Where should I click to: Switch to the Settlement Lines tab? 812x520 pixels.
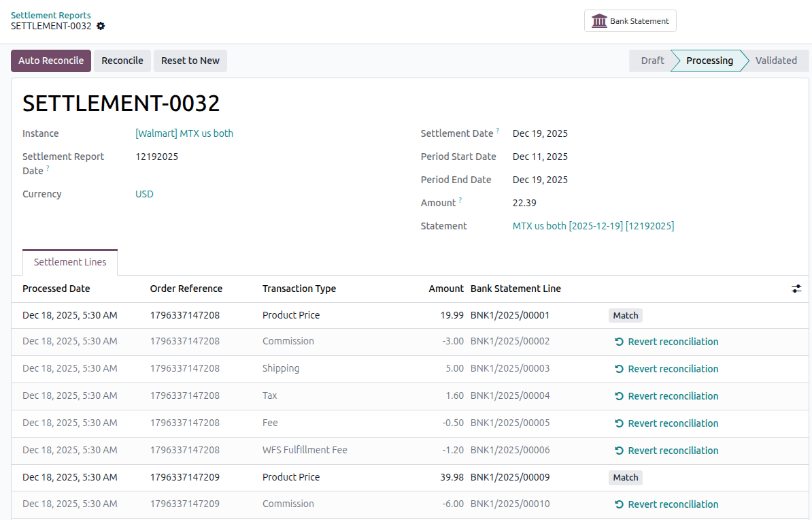tap(70, 262)
